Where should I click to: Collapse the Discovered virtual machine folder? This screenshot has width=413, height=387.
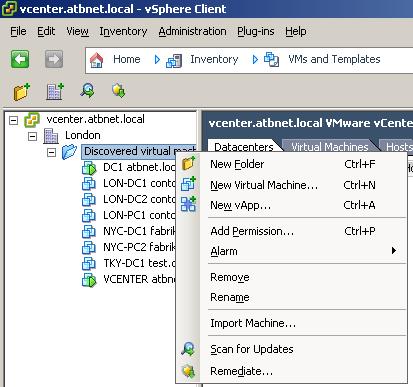click(51, 152)
